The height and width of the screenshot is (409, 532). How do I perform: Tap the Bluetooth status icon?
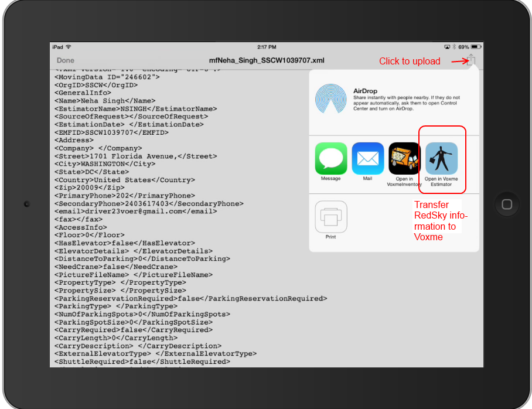pos(454,47)
